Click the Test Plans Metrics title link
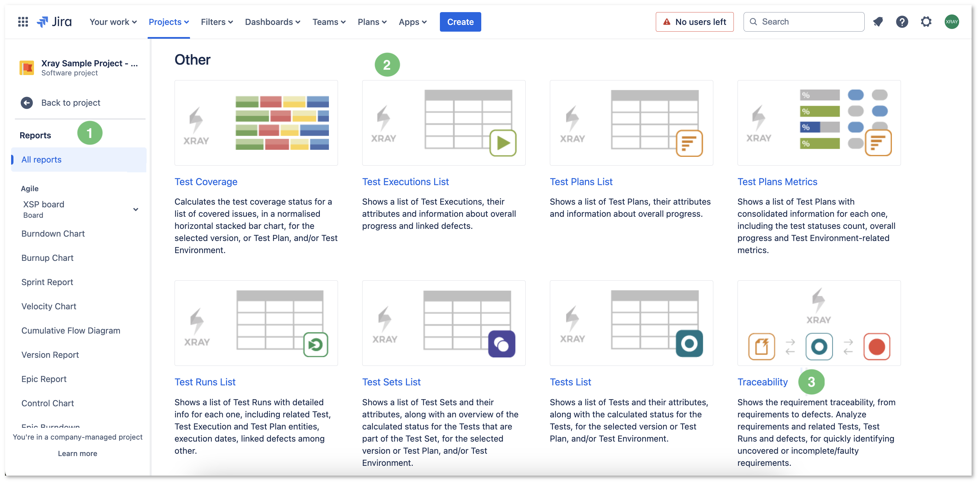The width and height of the screenshot is (980, 484). (777, 182)
